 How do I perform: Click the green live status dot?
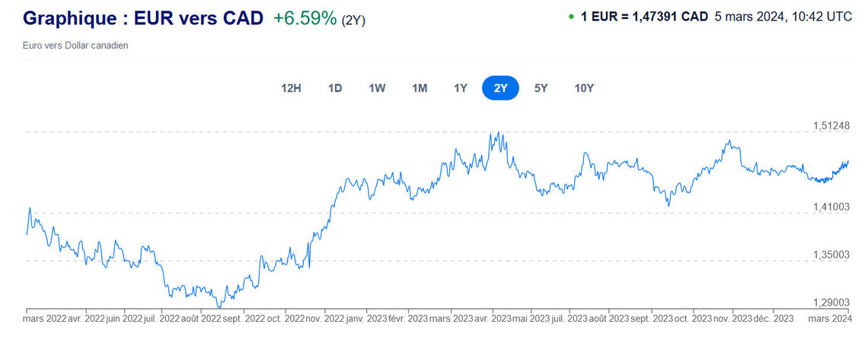(x=571, y=17)
